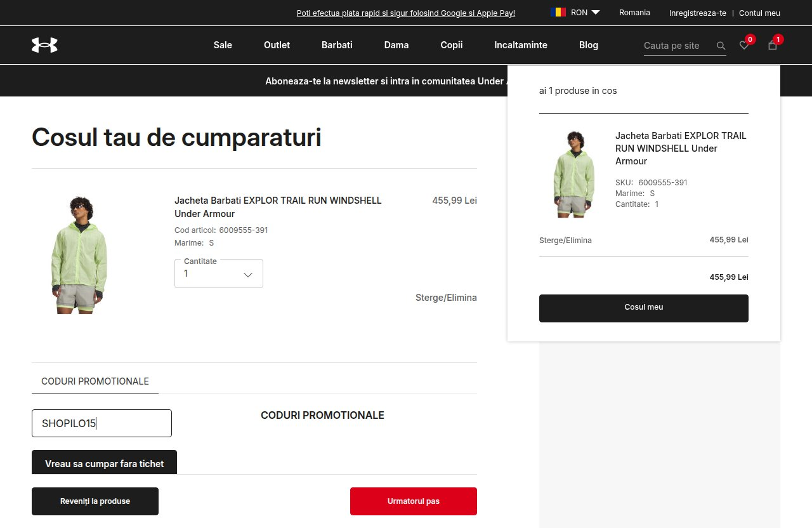Open the Copii menu
812x528 pixels.
[x=452, y=45]
